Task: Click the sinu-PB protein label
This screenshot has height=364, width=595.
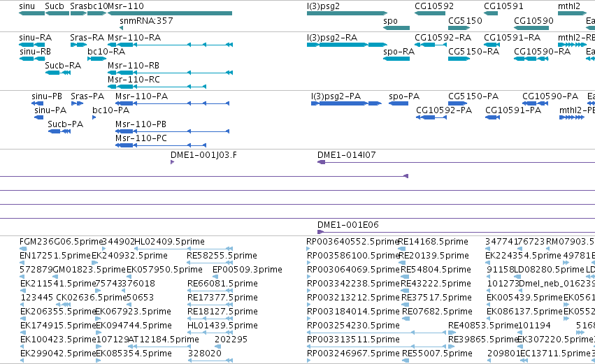Action: (47, 96)
